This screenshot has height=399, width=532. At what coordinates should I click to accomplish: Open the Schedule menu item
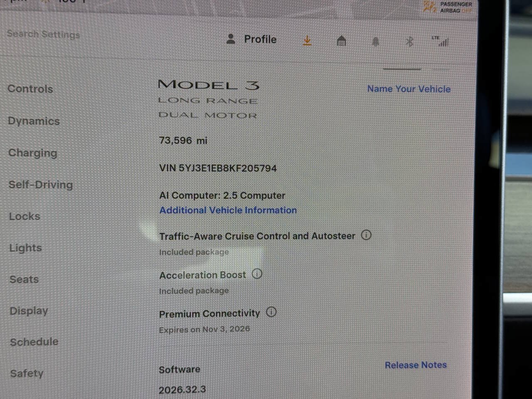[34, 342]
